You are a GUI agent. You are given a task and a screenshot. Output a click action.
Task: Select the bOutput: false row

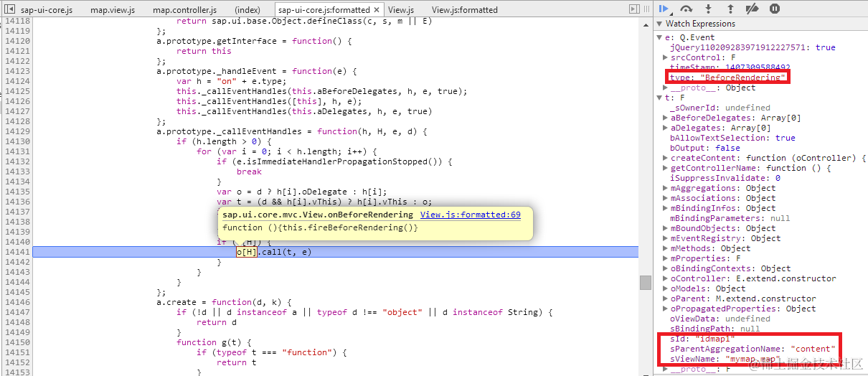pyautogui.click(x=705, y=148)
